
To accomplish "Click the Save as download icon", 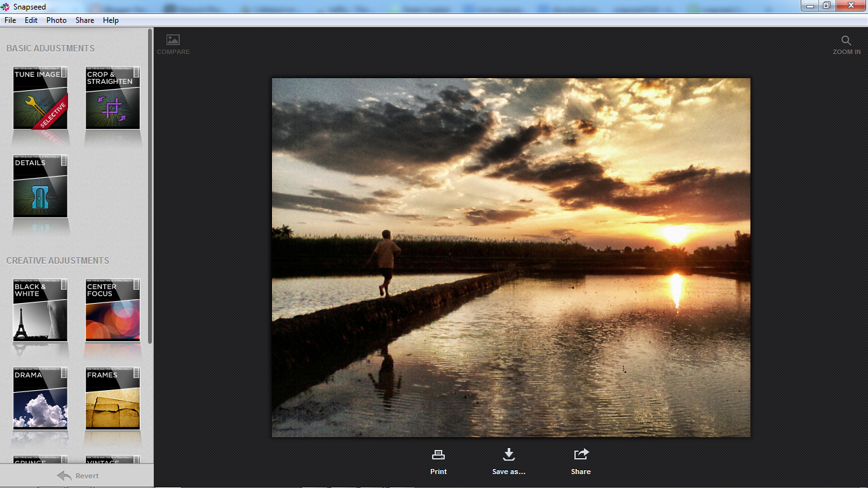I will [x=508, y=454].
